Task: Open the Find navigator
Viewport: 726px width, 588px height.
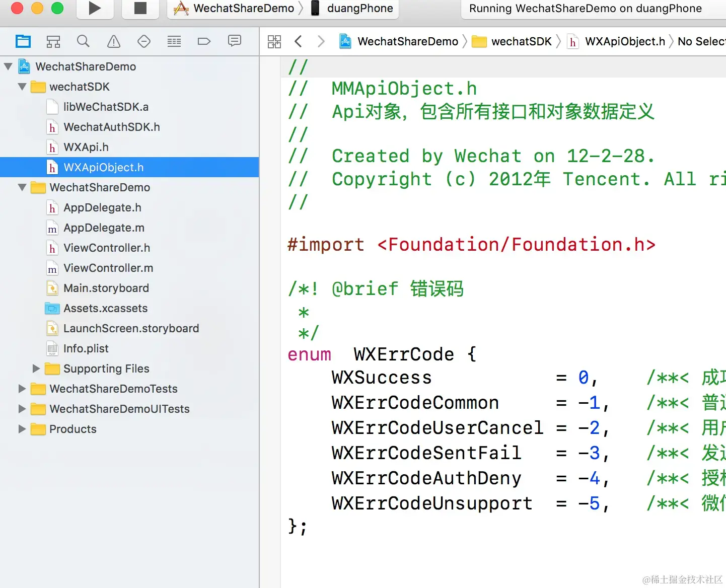Action: click(x=84, y=41)
